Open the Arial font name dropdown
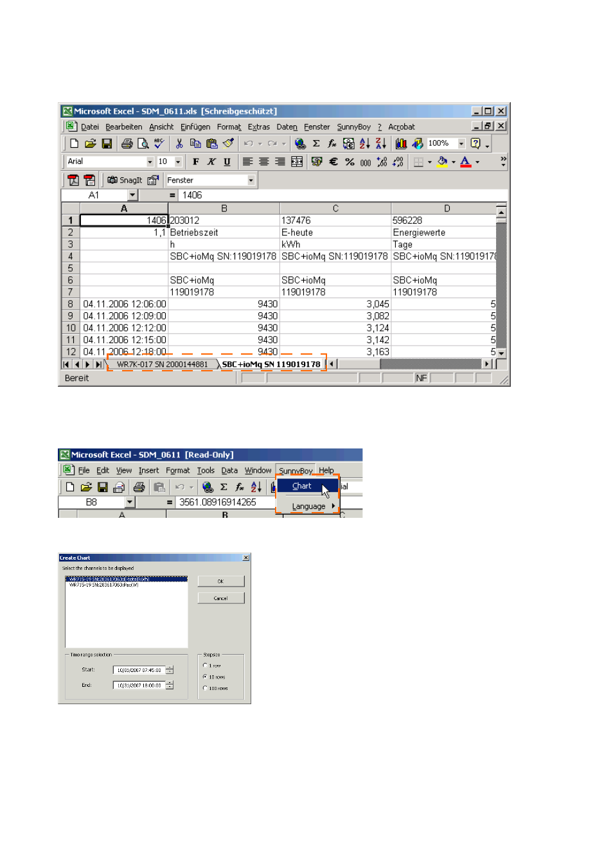 [x=150, y=162]
